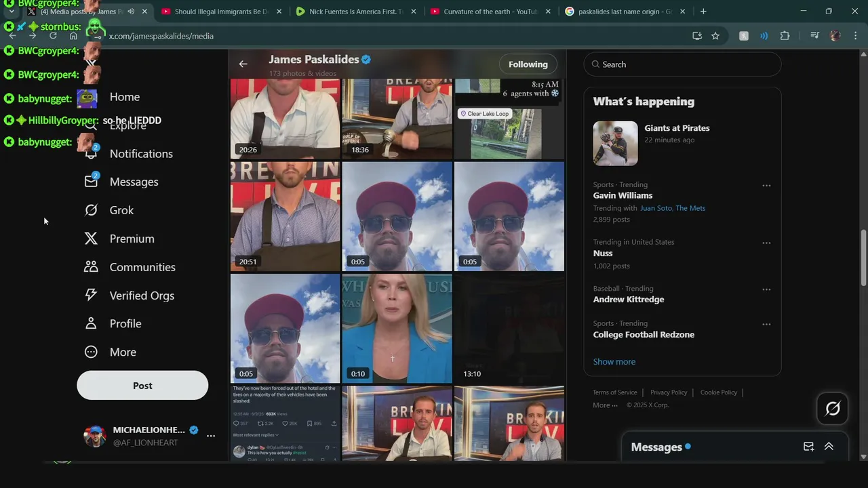The width and height of the screenshot is (868, 488).
Task: Open the dark 13:10 video thumbnail
Action: pyautogui.click(x=509, y=329)
